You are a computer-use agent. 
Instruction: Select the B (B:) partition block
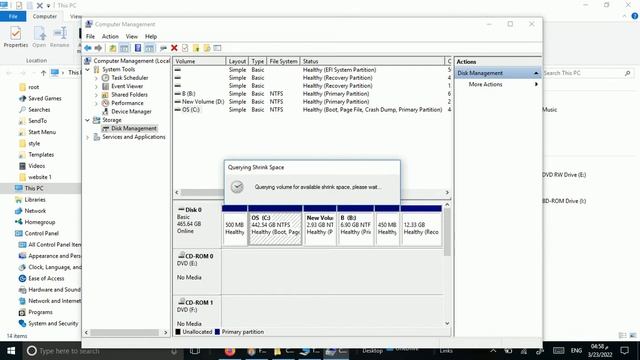click(x=355, y=225)
